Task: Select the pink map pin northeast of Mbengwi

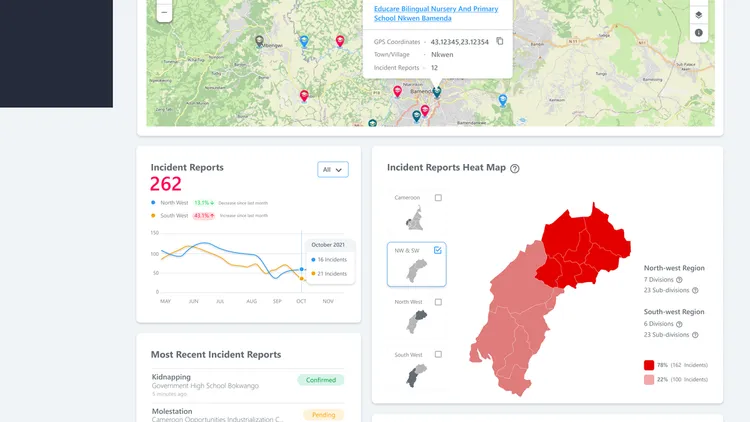Action: (340, 41)
